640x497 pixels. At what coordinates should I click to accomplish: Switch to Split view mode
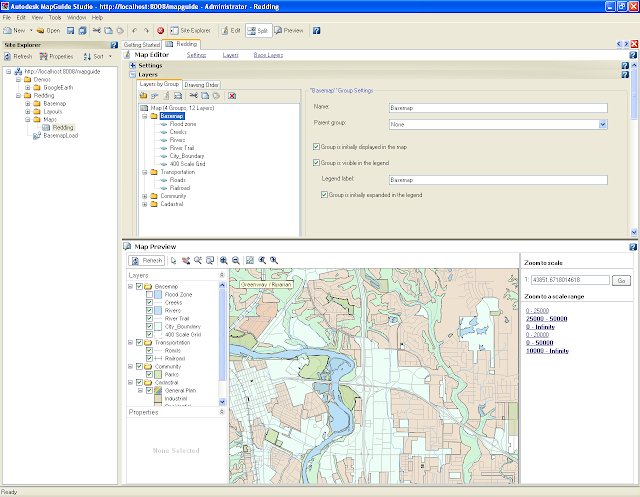point(258,31)
